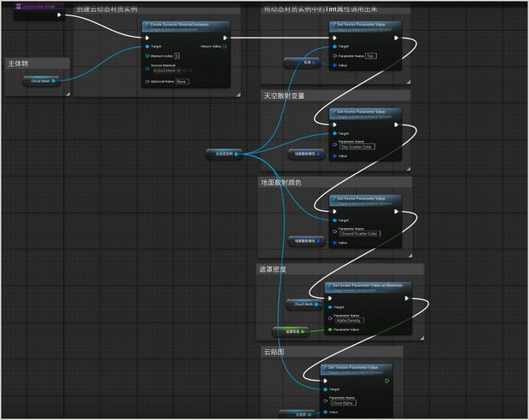Select Create Dynamic Material Instance node title

(179, 24)
